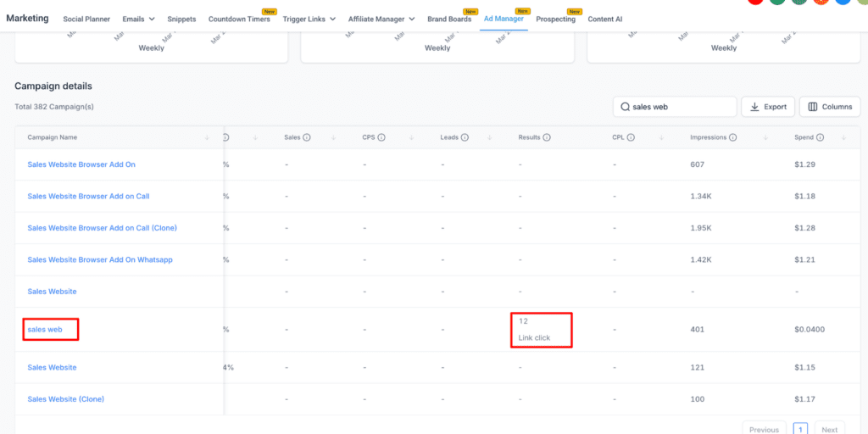
Task: Select the Ad Manager tab
Action: click(504, 19)
